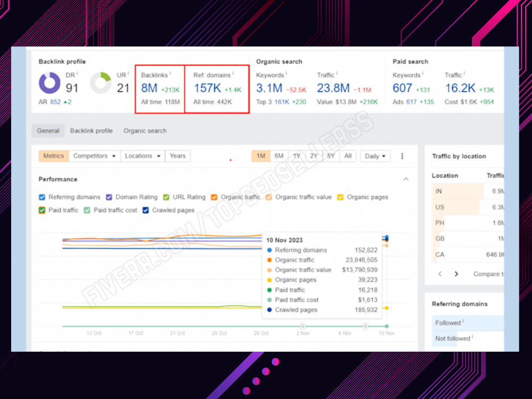This screenshot has height=399, width=532.
Task: Select the 6M time range
Action: click(x=279, y=156)
